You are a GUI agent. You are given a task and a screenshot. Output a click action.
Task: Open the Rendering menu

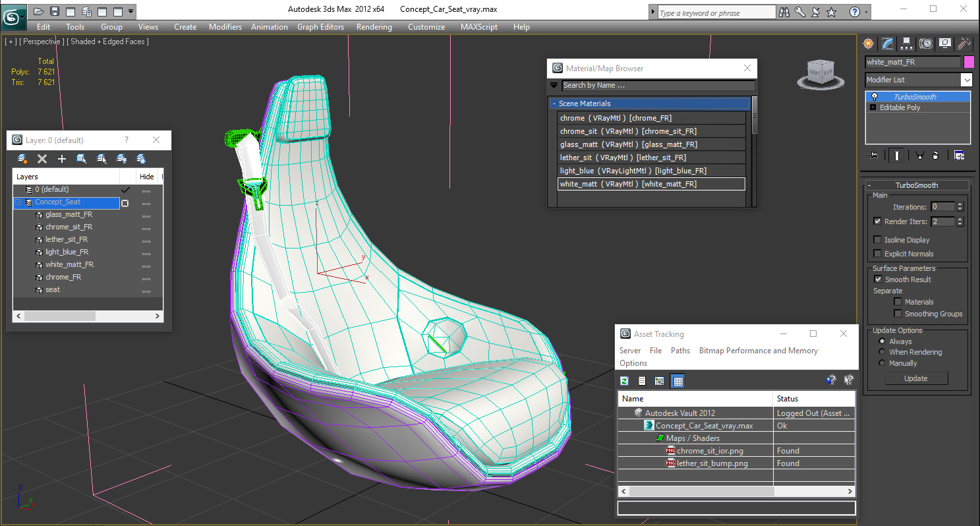click(374, 27)
